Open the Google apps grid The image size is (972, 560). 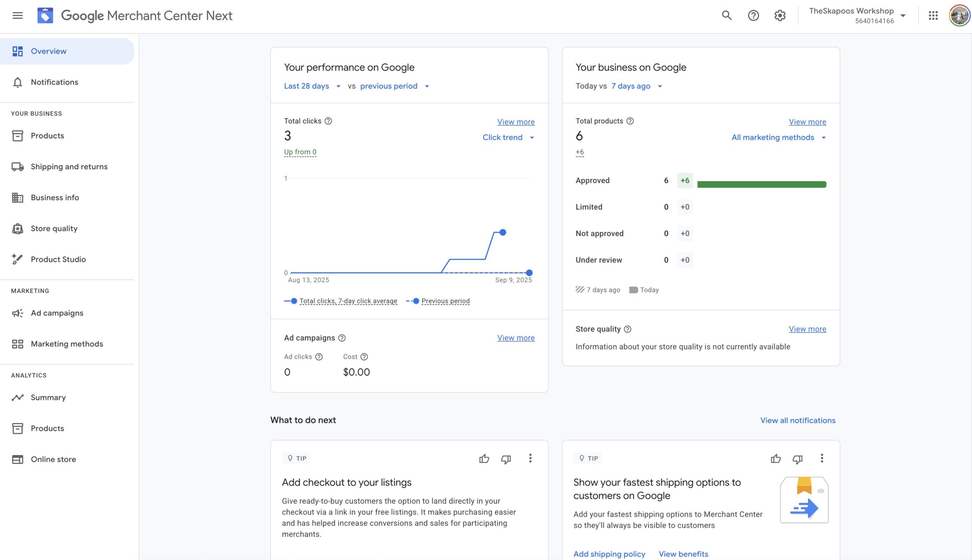point(933,16)
